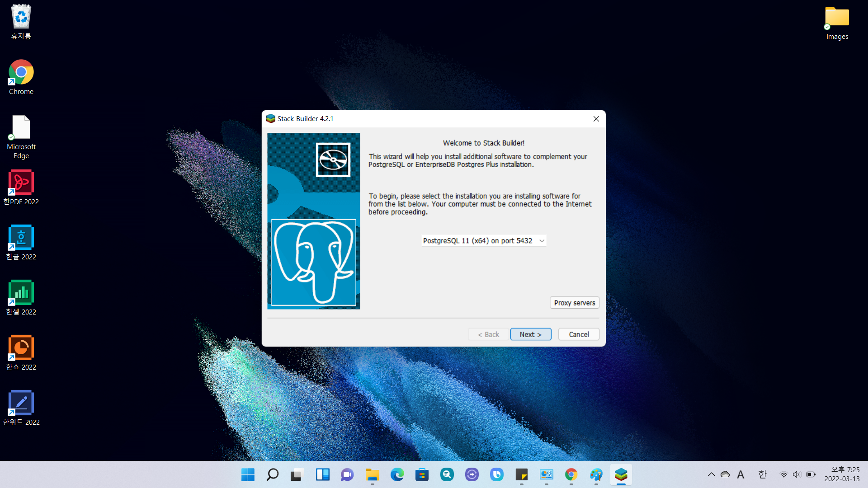Open the 한쇼 2022 desktop icon
The image size is (868, 488).
[21, 348]
